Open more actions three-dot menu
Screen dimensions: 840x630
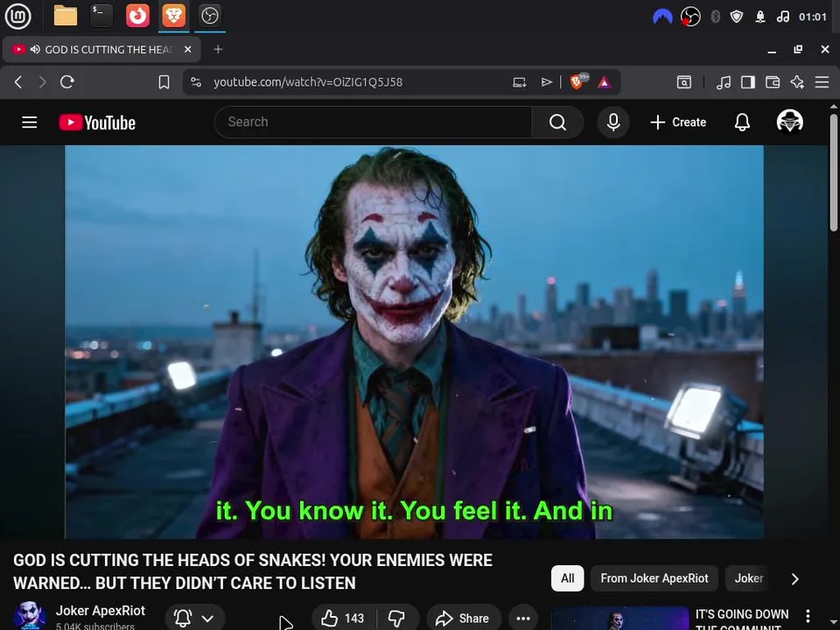[523, 619]
